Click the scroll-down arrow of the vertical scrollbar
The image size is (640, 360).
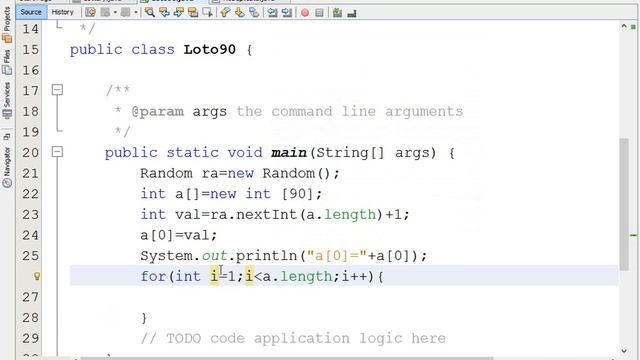(x=624, y=351)
